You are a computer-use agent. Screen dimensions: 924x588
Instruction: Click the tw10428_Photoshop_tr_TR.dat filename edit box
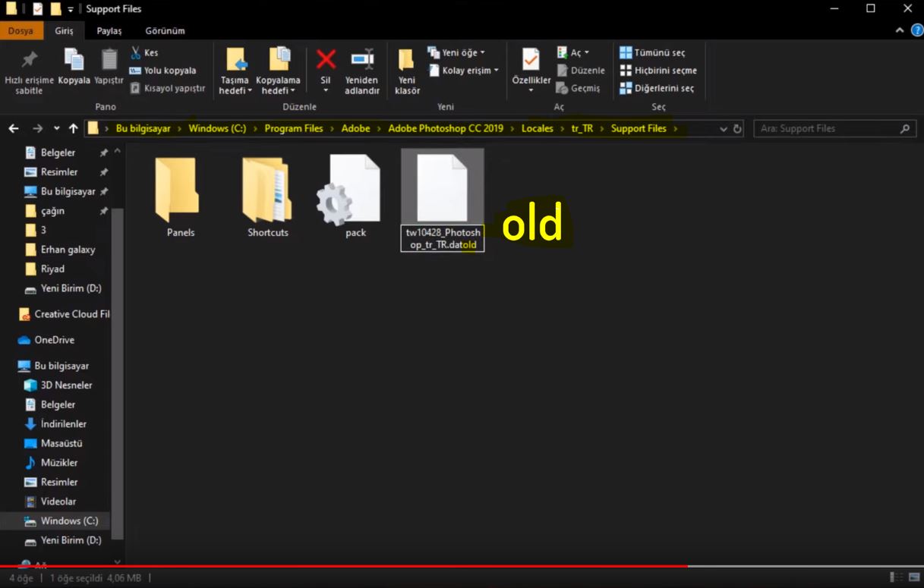coord(442,239)
